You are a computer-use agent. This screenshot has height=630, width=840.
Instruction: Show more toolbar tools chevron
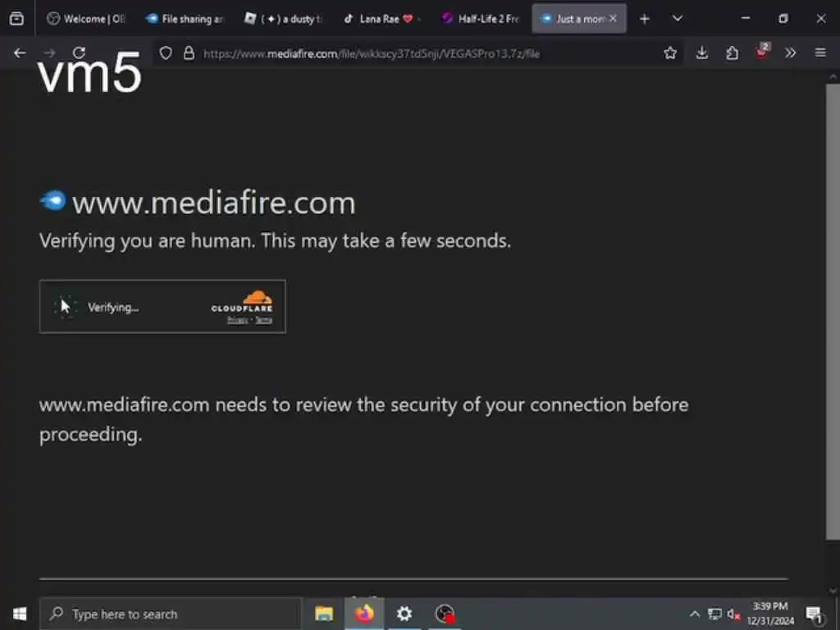tap(790, 53)
